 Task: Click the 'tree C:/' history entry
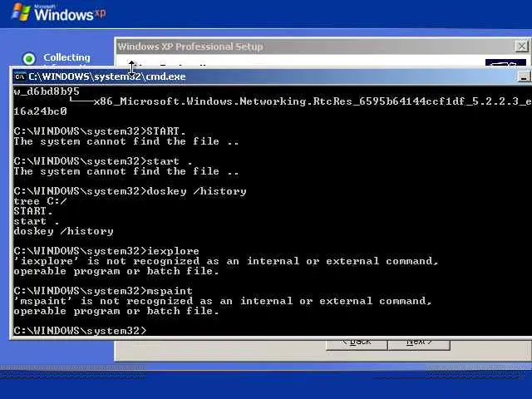pyautogui.click(x=40, y=201)
